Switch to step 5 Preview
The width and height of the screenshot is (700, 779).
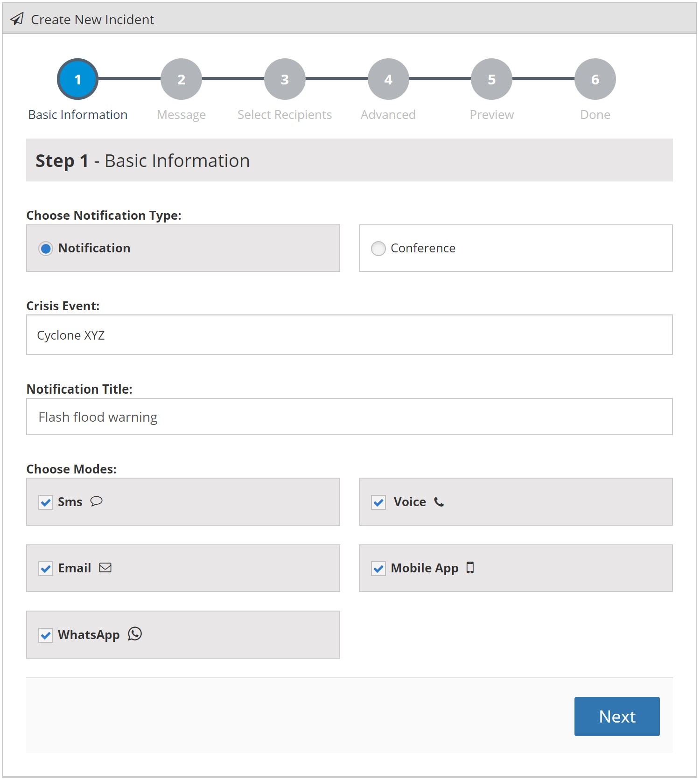click(491, 79)
